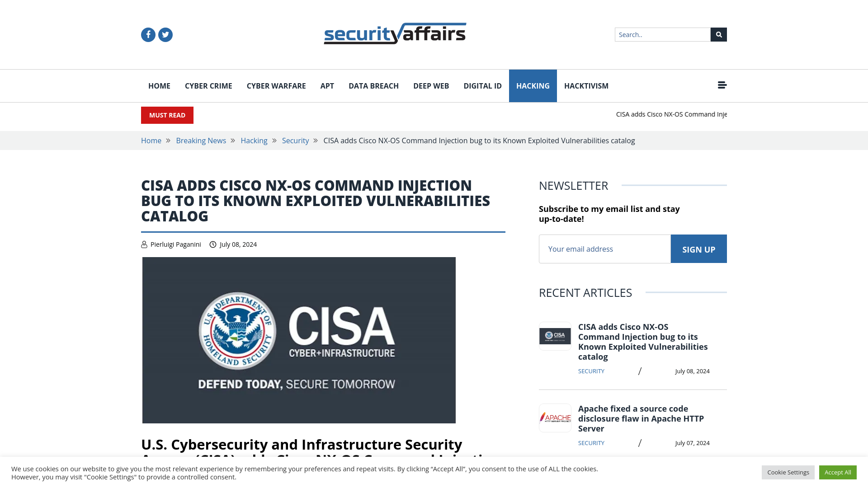
Task: Click the SIGN UP button for newsletter
Action: 698,249
